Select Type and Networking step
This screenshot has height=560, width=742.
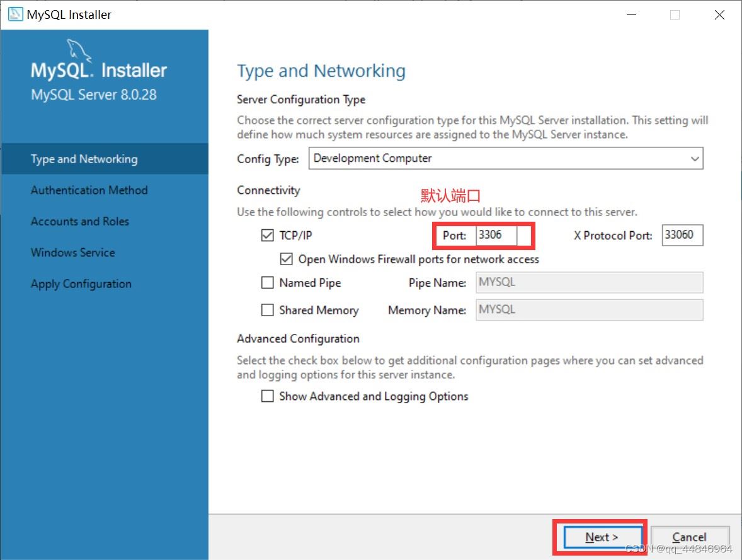click(105, 159)
